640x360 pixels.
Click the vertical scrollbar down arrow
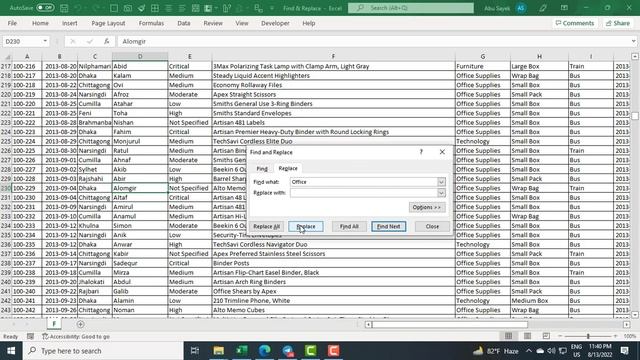(635, 315)
